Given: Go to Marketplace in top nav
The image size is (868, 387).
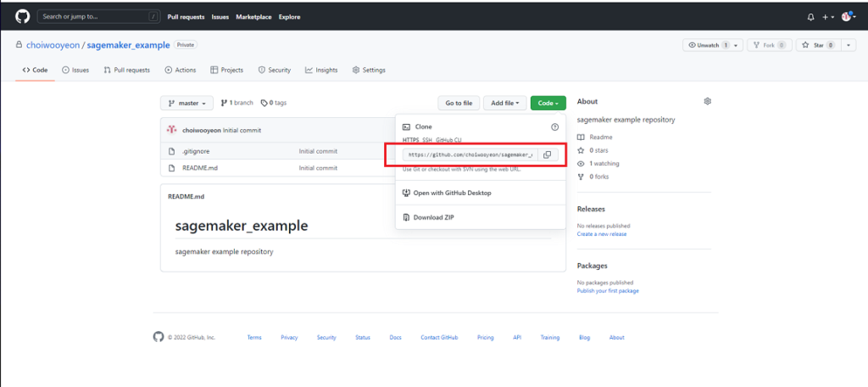Looking at the screenshot, I should [253, 17].
